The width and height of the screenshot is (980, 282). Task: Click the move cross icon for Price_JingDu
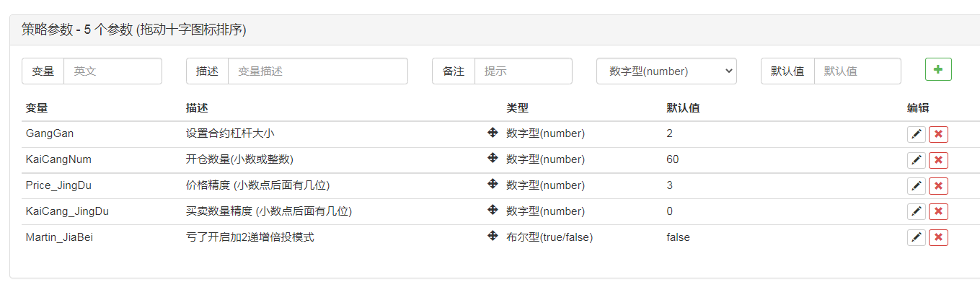click(x=493, y=184)
